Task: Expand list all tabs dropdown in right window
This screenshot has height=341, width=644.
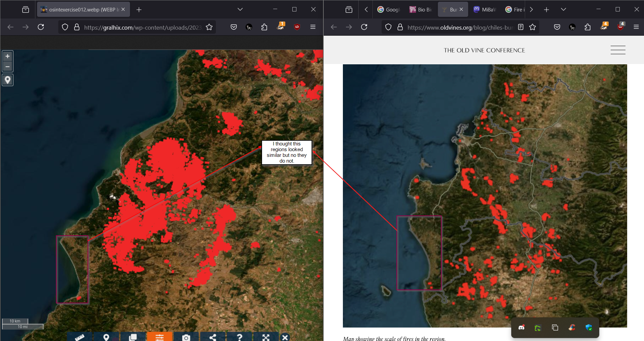Action: click(563, 9)
